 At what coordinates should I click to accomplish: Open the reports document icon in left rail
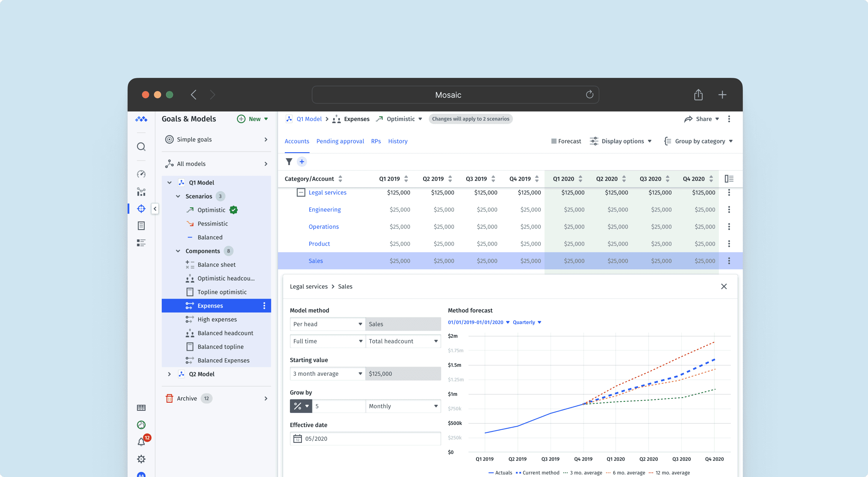tap(141, 226)
